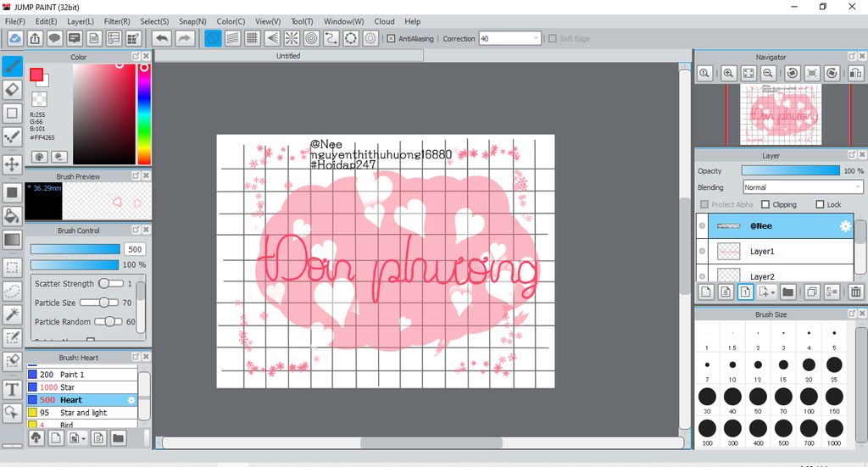Viewport: 868px width, 467px height.
Task: Open the Layer menu
Action: 81,21
